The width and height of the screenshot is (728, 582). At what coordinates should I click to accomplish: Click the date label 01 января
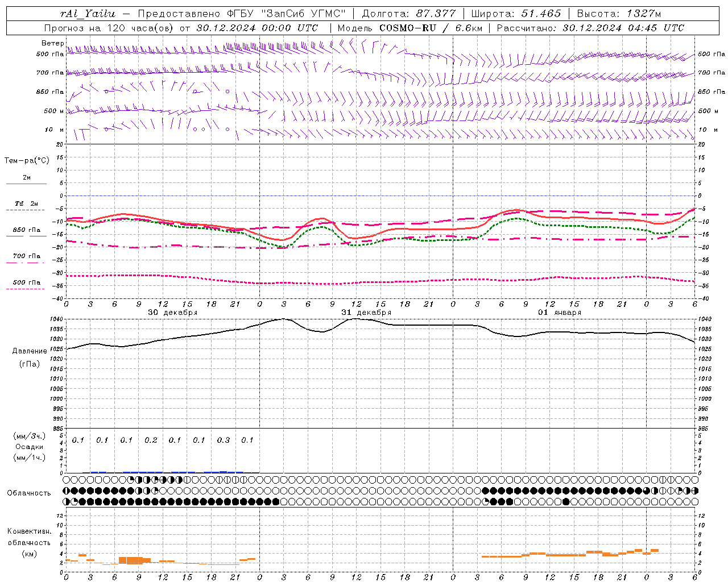pyautogui.click(x=560, y=313)
